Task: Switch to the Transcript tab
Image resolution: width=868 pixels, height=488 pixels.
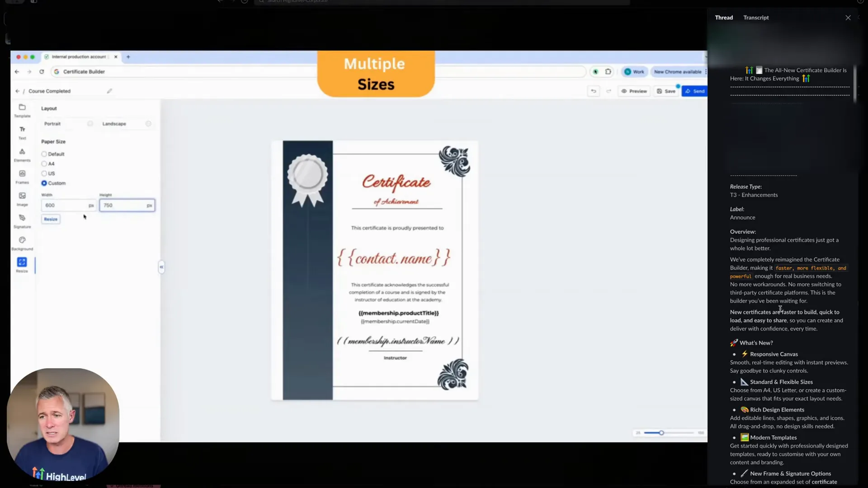Action: [755, 18]
